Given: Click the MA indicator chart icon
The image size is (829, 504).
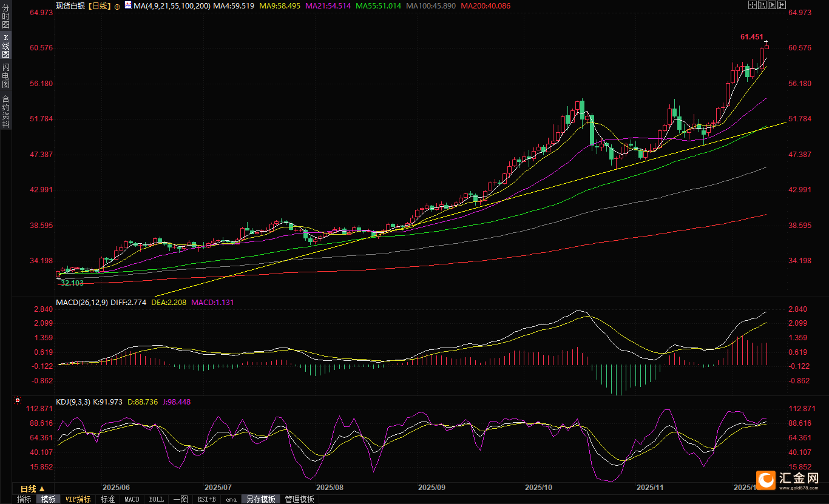Looking at the screenshot, I should [x=128, y=5].
